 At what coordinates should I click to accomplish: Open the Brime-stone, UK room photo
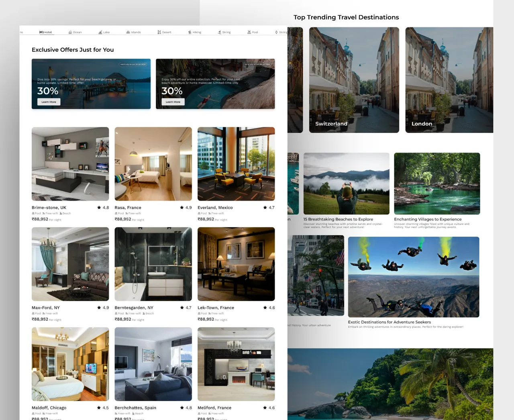[70, 164]
